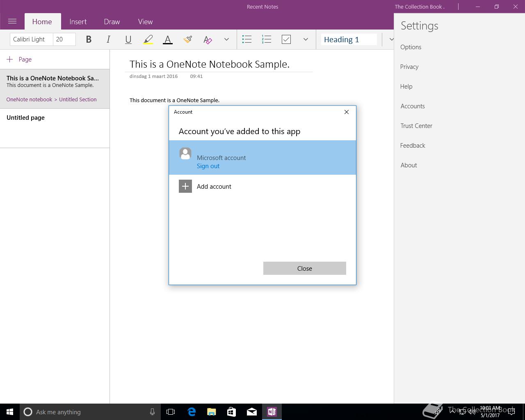The image size is (525, 420).
Task: Open Trust Center in Settings
Action: (416, 126)
